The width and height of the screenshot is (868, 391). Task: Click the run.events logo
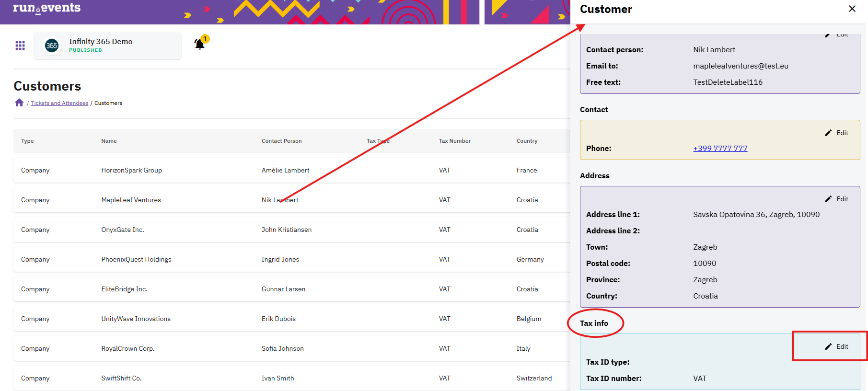(46, 8)
